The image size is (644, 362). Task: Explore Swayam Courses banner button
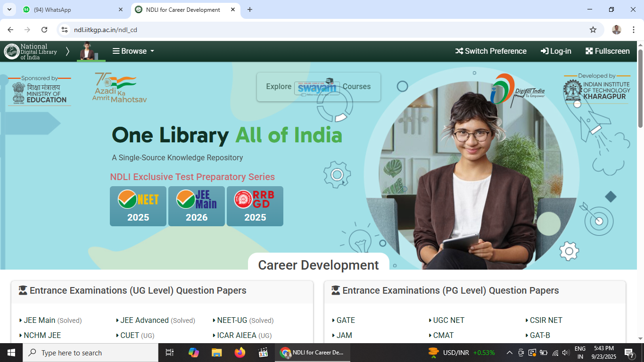318,87
